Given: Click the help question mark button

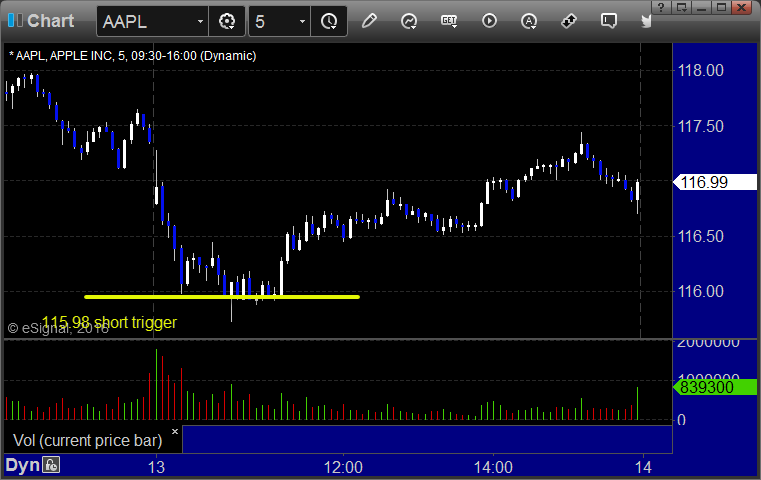Looking at the screenshot, I should click(x=661, y=7).
